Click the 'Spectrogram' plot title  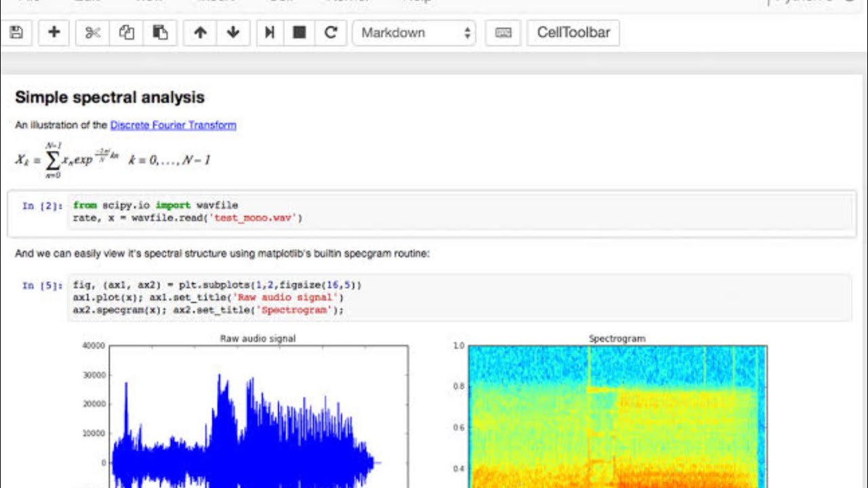617,338
